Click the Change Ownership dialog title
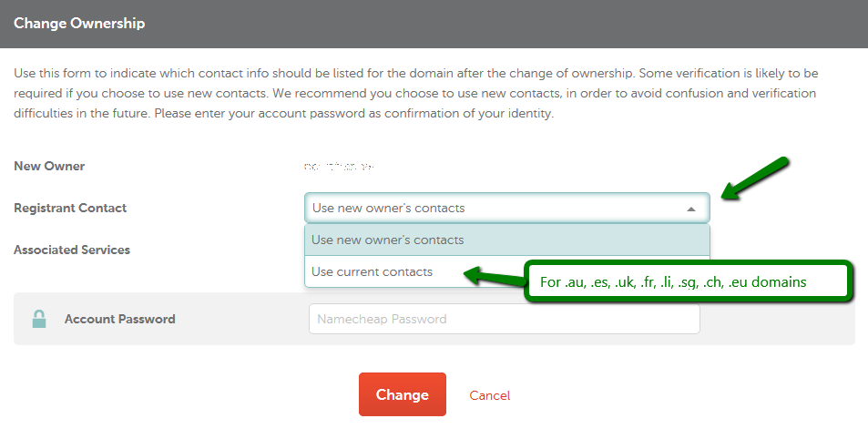The height and width of the screenshot is (439, 868). coord(80,24)
